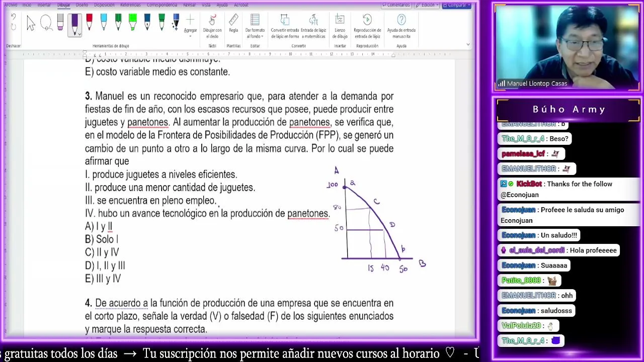Select the bright green highlighter
This screenshot has height=362, width=644.
click(x=133, y=23)
